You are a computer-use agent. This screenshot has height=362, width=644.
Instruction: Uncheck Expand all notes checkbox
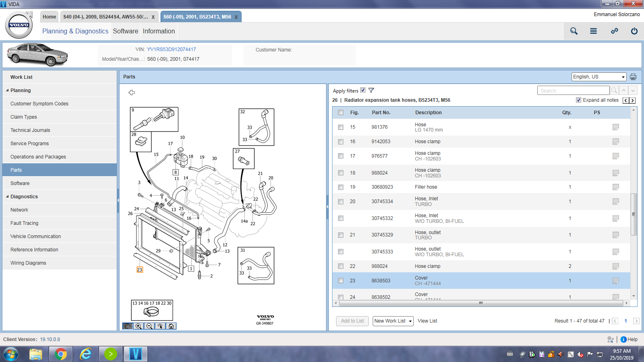click(578, 100)
